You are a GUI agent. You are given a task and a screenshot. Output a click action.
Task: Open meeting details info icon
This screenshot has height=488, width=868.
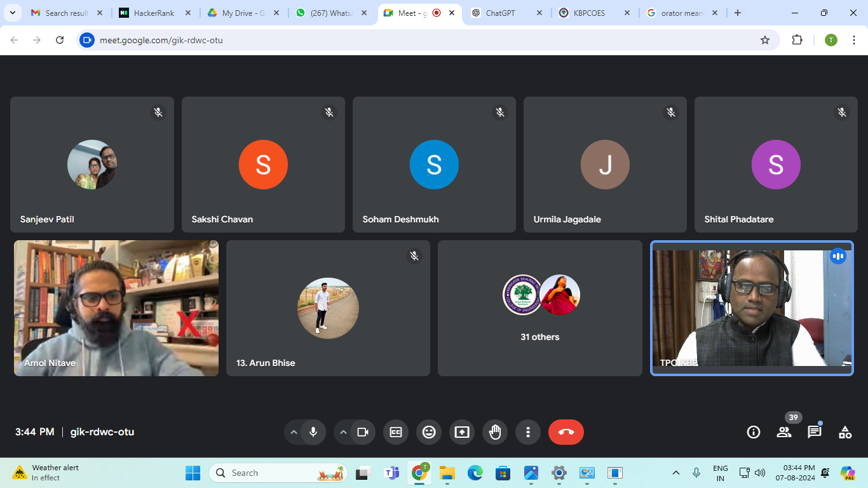[x=754, y=432]
